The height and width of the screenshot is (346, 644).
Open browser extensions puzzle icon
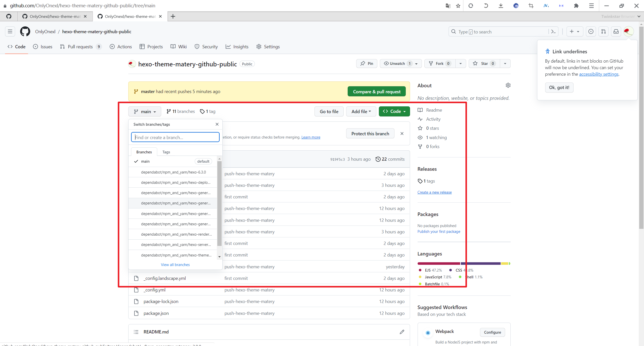coord(576,6)
